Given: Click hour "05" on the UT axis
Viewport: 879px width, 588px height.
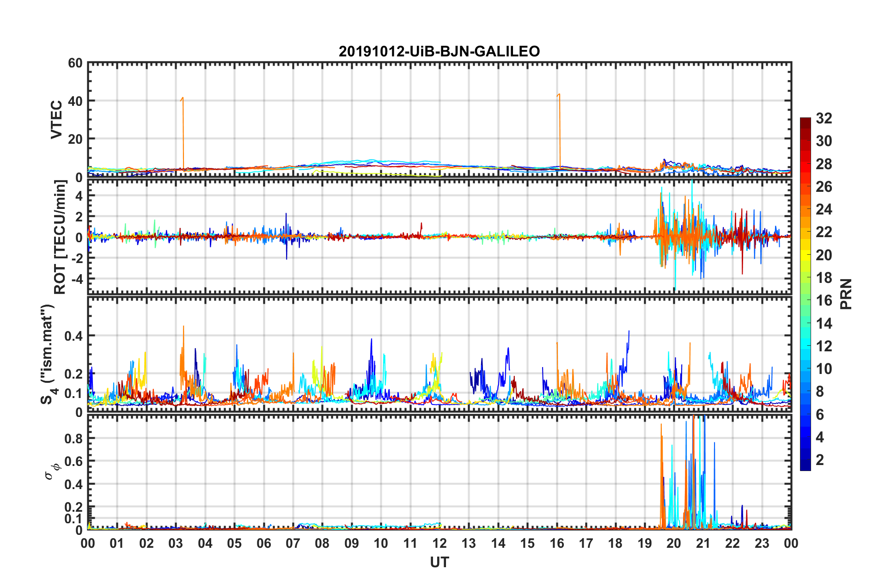Looking at the screenshot, I should pos(234,543).
